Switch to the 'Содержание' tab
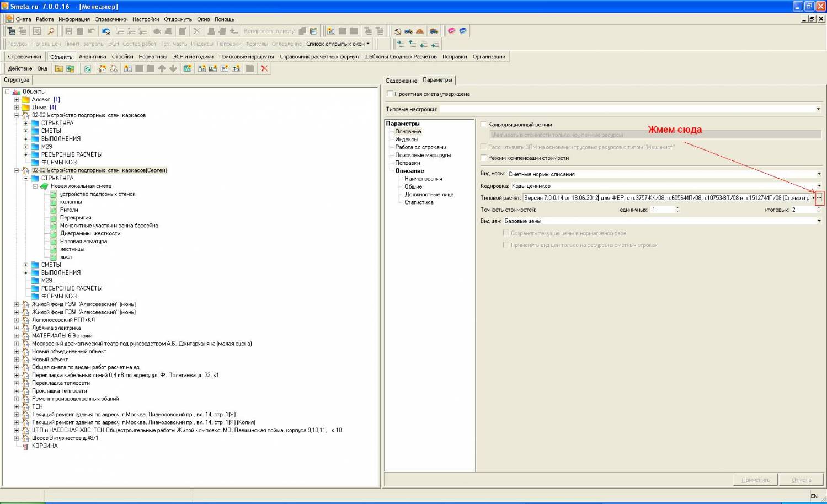Image resolution: width=827 pixels, height=504 pixels. coord(401,81)
